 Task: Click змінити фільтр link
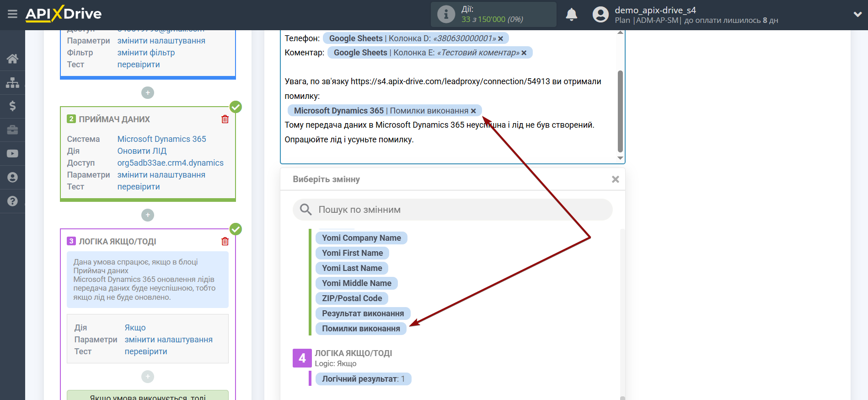(146, 53)
